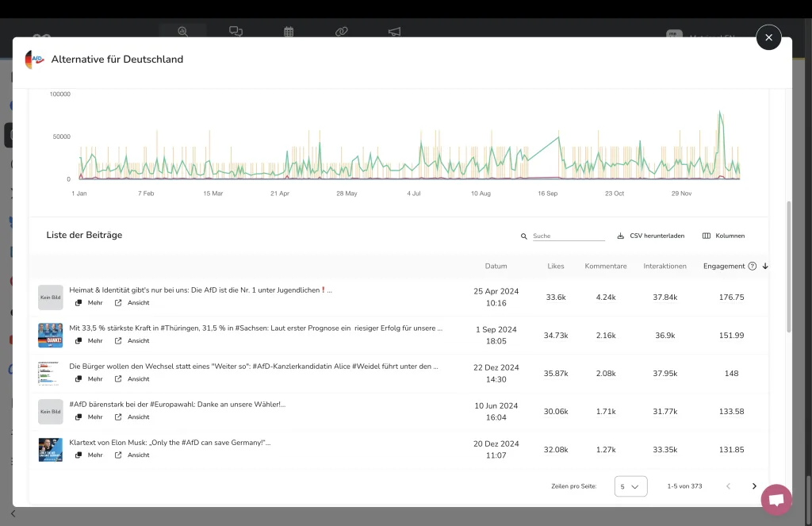Viewport: 812px width, 526px height.
Task: Show the Engagement help question-mark tooltip
Action: 753,266
